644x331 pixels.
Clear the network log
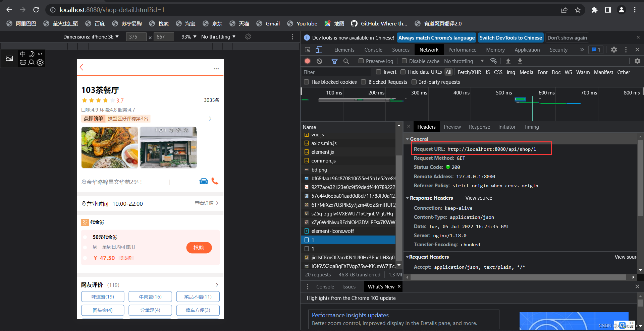pyautogui.click(x=319, y=61)
